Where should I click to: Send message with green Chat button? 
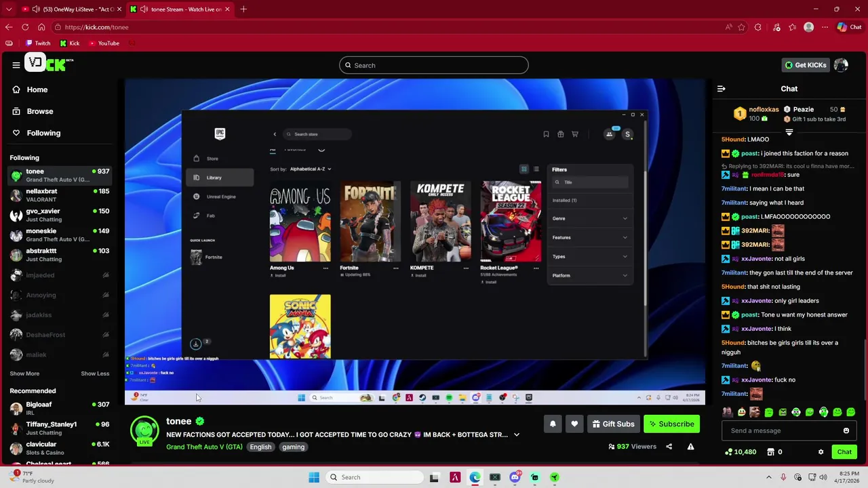pyautogui.click(x=844, y=452)
